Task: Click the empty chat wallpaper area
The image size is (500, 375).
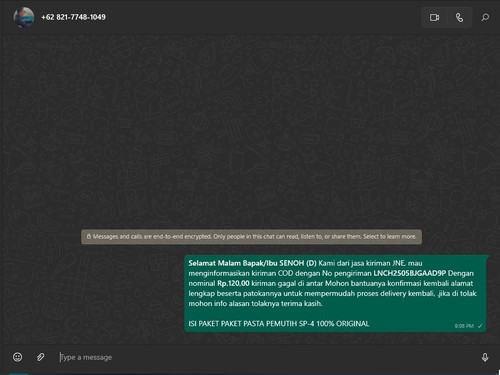Action: 250,133
